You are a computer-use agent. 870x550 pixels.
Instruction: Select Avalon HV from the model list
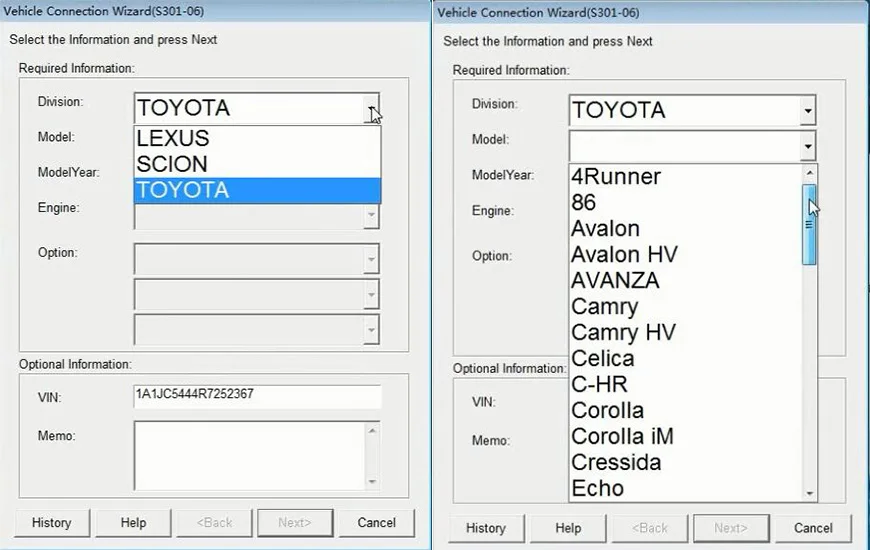[x=686, y=255]
